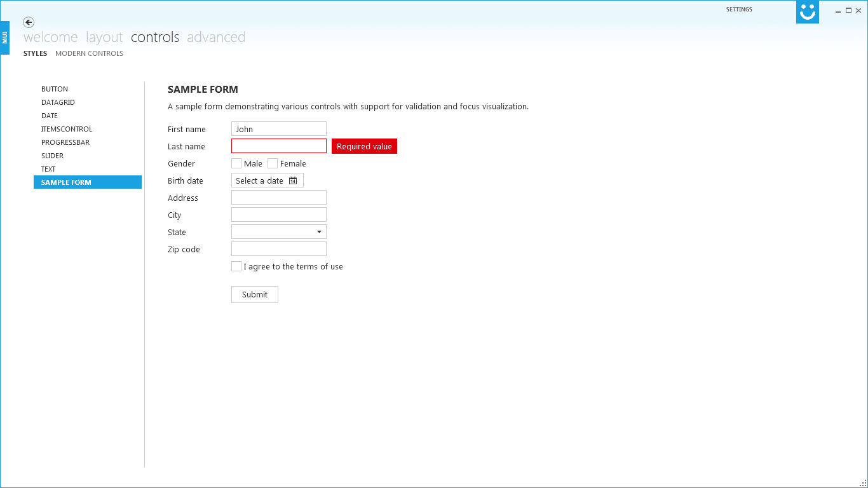Image resolution: width=868 pixels, height=488 pixels.
Task: Enable the terms of use agreement checkbox
Action: point(236,266)
